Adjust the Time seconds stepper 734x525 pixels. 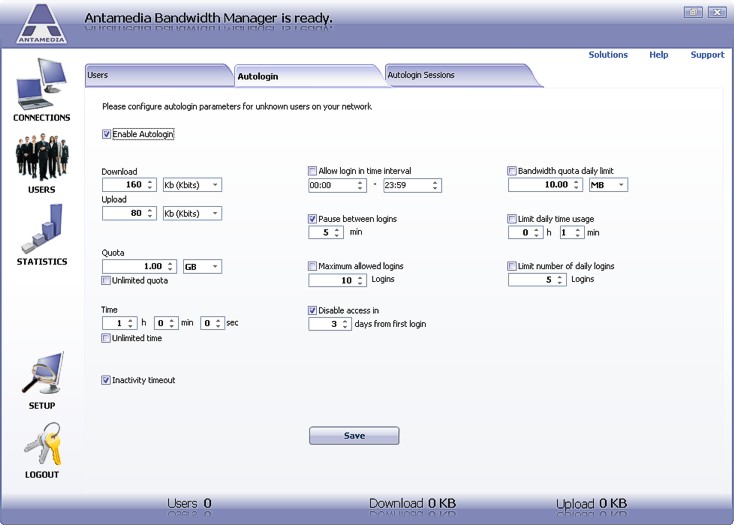pos(218,323)
